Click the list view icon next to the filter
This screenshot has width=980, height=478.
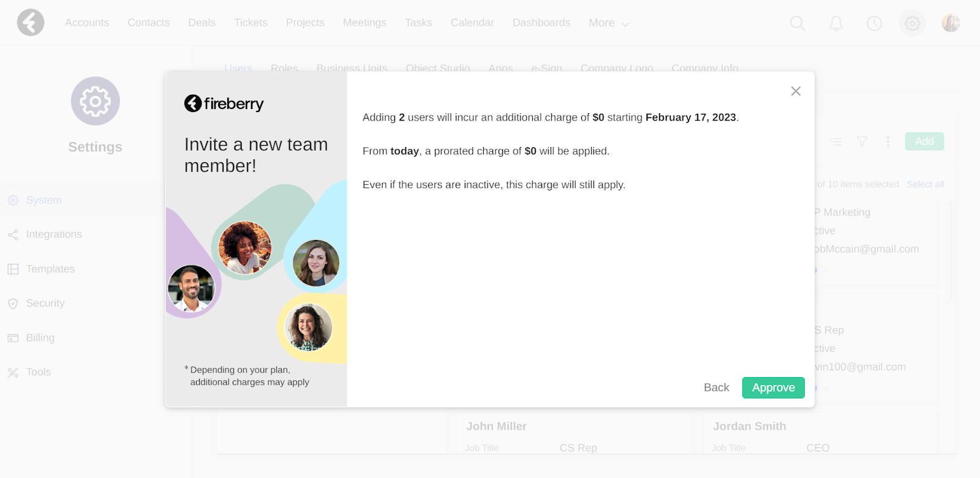click(x=836, y=141)
